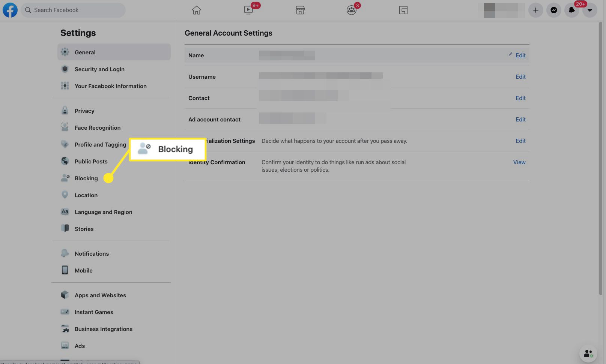Click the General Account Settings heading
606x364 pixels.
pyautogui.click(x=228, y=33)
